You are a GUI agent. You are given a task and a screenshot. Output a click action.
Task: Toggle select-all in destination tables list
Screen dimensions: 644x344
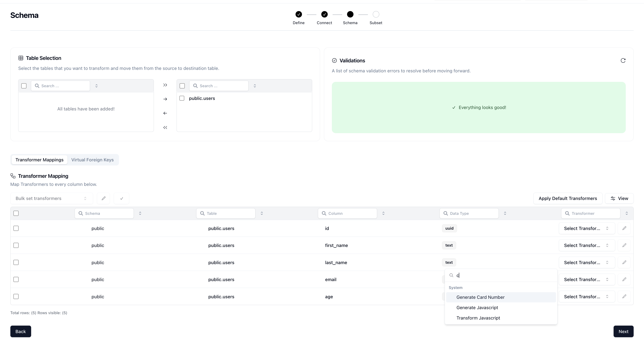[182, 86]
